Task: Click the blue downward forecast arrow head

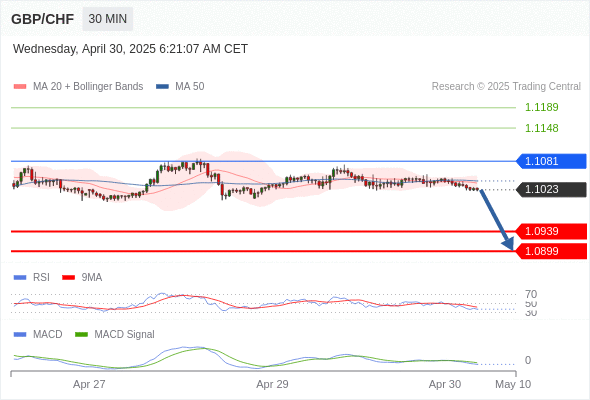Action: coord(509,244)
